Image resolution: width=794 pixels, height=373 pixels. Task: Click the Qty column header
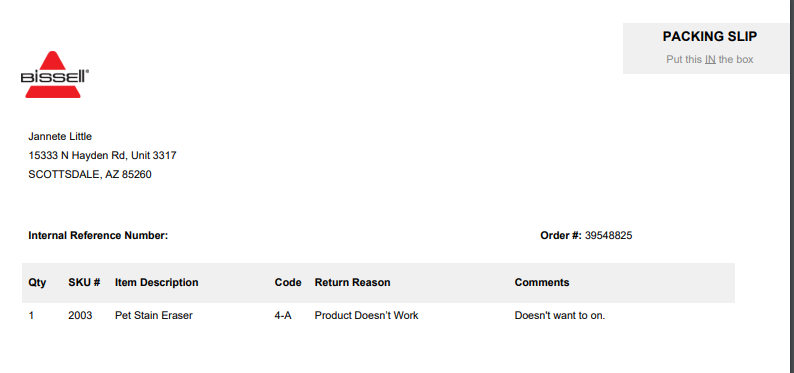coord(37,282)
